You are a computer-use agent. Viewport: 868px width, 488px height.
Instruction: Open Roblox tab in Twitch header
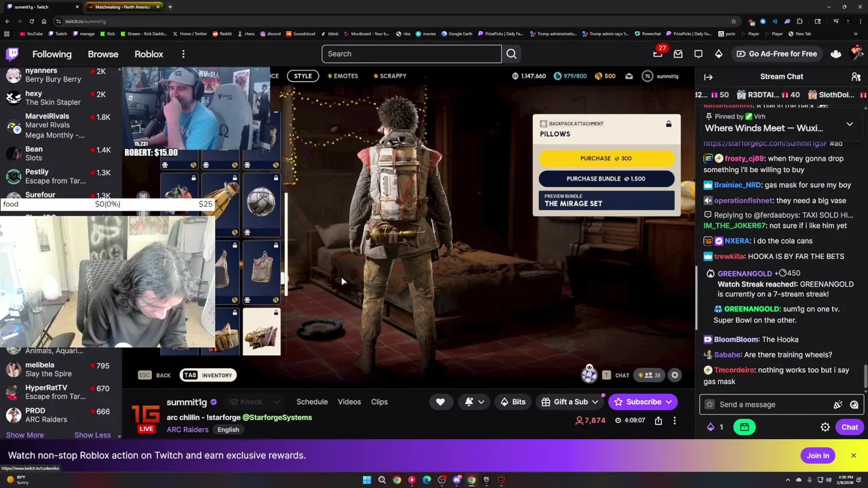tap(149, 54)
